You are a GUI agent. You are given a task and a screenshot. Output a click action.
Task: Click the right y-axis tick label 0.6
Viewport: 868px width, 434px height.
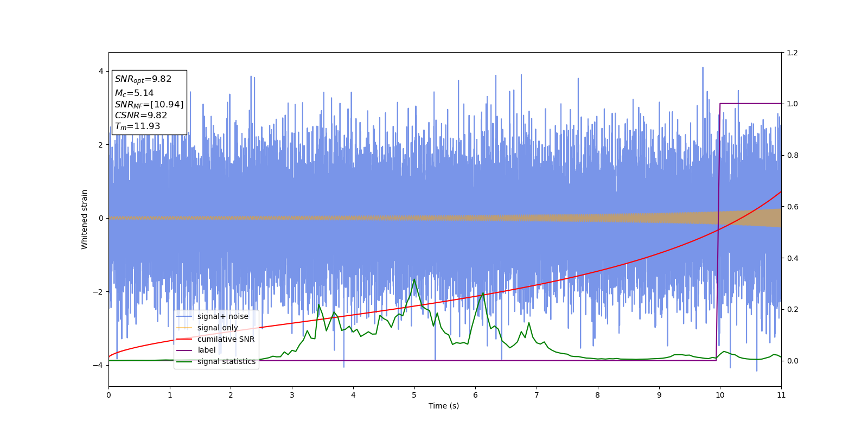(793, 207)
